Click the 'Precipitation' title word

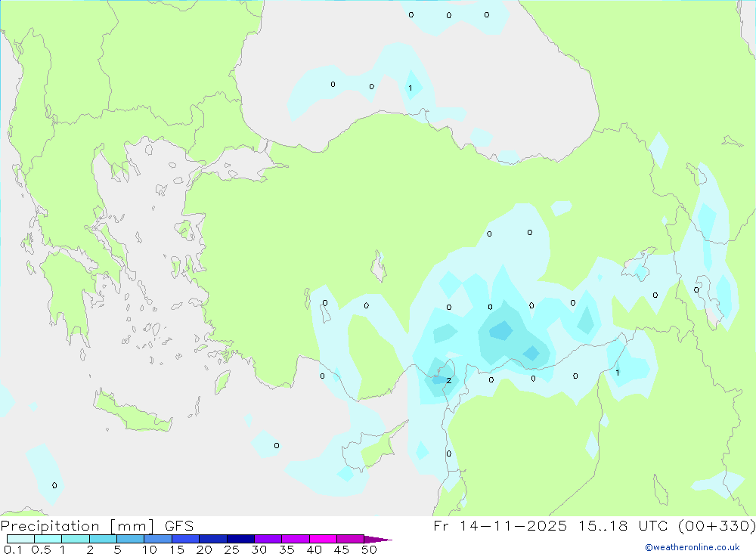coord(50,526)
